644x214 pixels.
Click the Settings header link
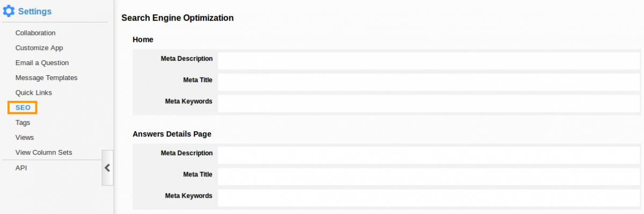[x=35, y=11]
